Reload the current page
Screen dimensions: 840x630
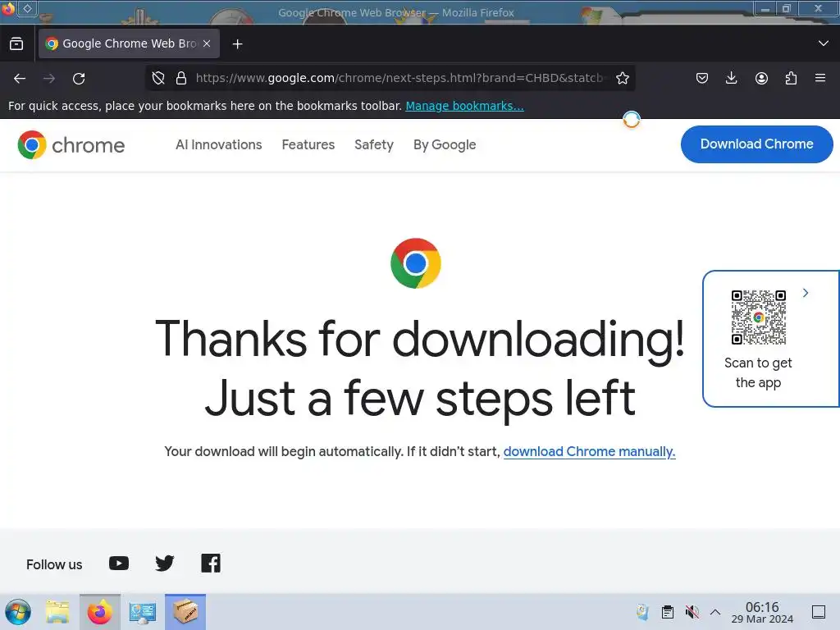click(x=79, y=78)
